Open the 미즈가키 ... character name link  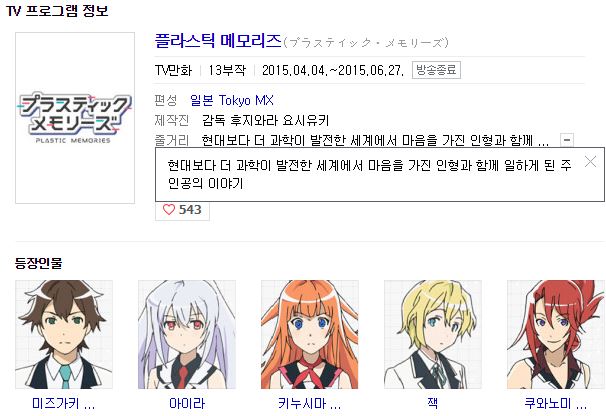point(64,404)
